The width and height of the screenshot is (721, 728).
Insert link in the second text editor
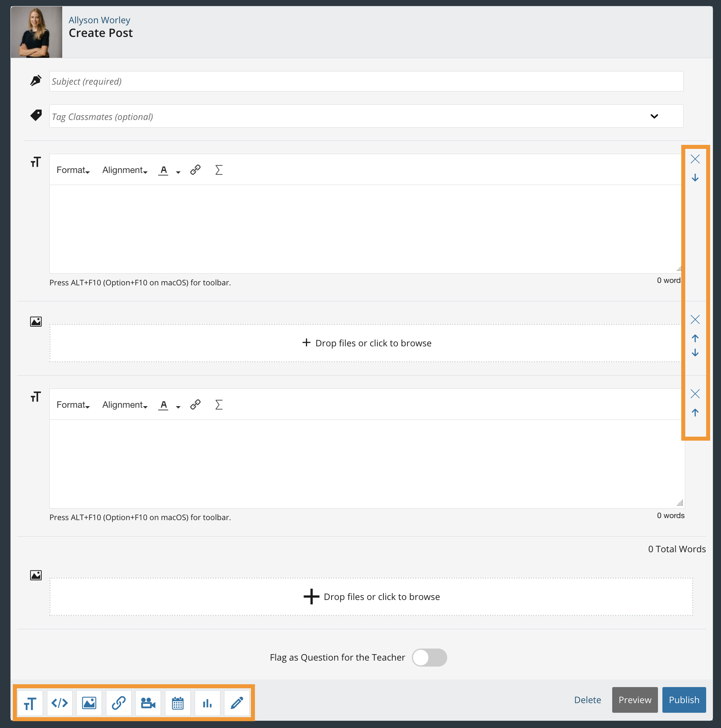click(196, 405)
